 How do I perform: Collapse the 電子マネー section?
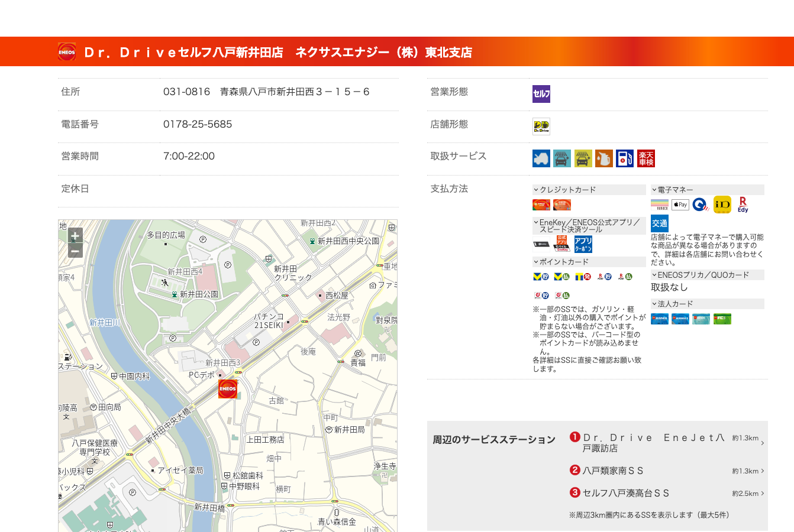707,190
